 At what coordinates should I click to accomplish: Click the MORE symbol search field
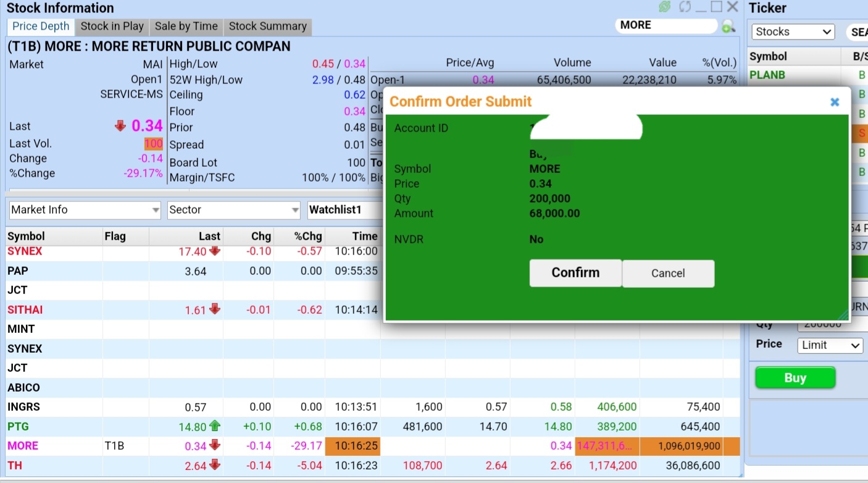pos(667,25)
